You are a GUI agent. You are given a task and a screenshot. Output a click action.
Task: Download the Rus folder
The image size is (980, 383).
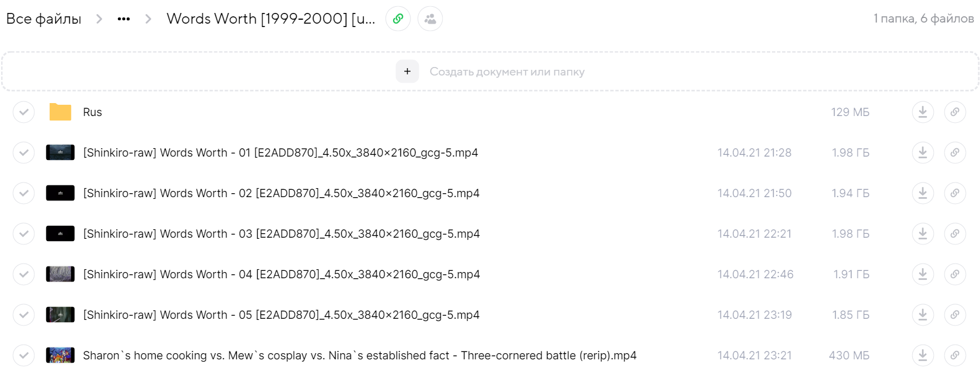point(922,112)
